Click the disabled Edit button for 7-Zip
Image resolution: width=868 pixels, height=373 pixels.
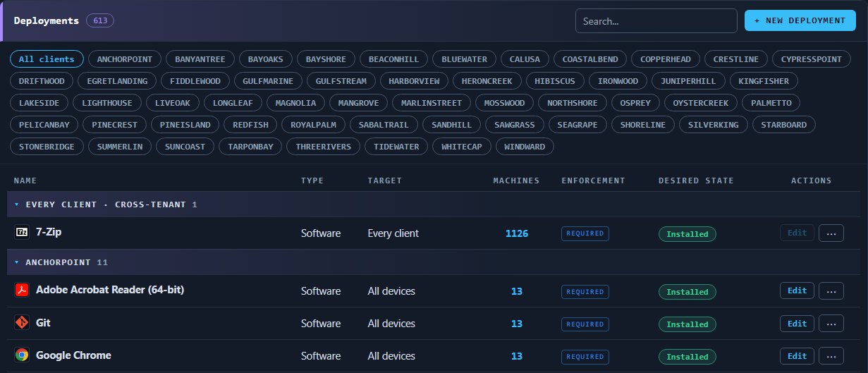click(x=797, y=233)
